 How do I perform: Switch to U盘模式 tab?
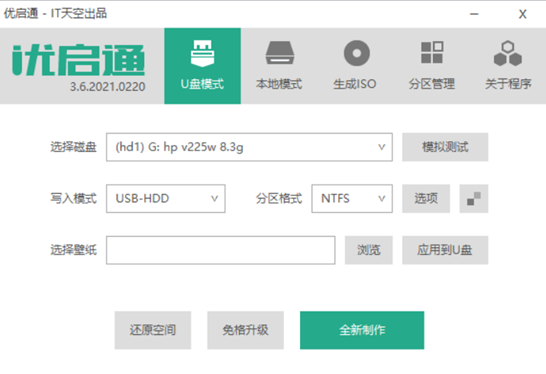[202, 66]
